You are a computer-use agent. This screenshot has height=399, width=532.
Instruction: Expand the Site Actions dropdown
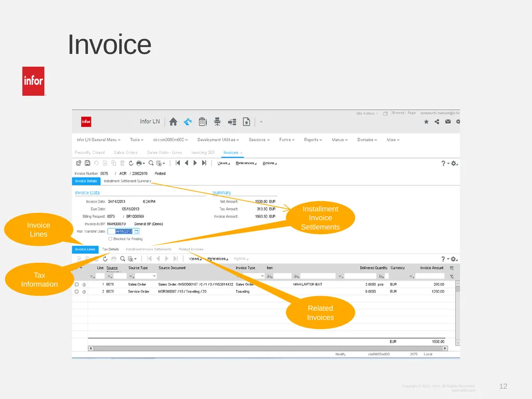tap(367, 113)
